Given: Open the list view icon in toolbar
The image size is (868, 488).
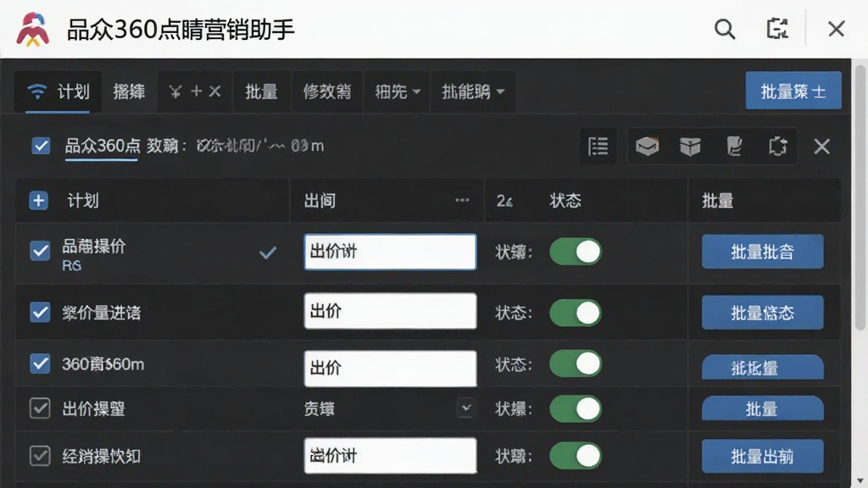Looking at the screenshot, I should click(598, 147).
